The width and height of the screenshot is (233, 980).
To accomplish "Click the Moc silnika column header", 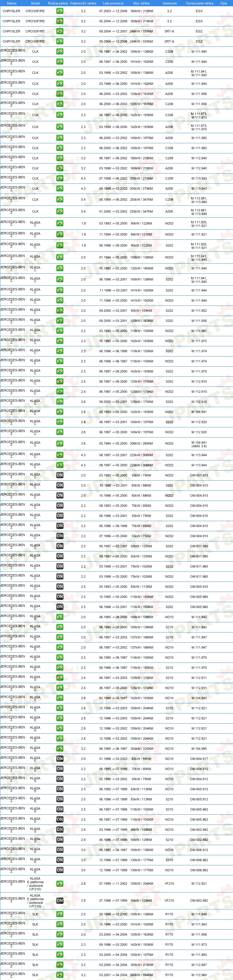I will (x=141, y=3).
